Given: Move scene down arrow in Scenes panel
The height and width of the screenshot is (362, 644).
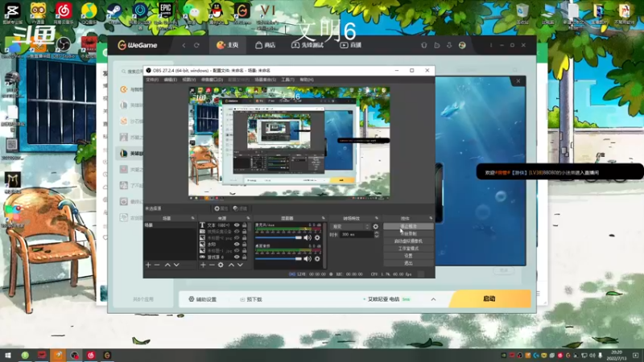Looking at the screenshot, I should tap(176, 265).
